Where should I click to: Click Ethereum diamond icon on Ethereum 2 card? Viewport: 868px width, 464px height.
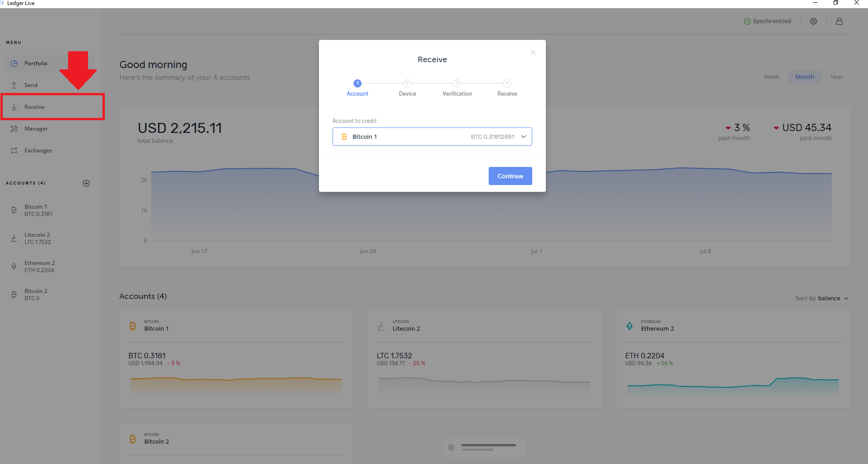click(629, 326)
